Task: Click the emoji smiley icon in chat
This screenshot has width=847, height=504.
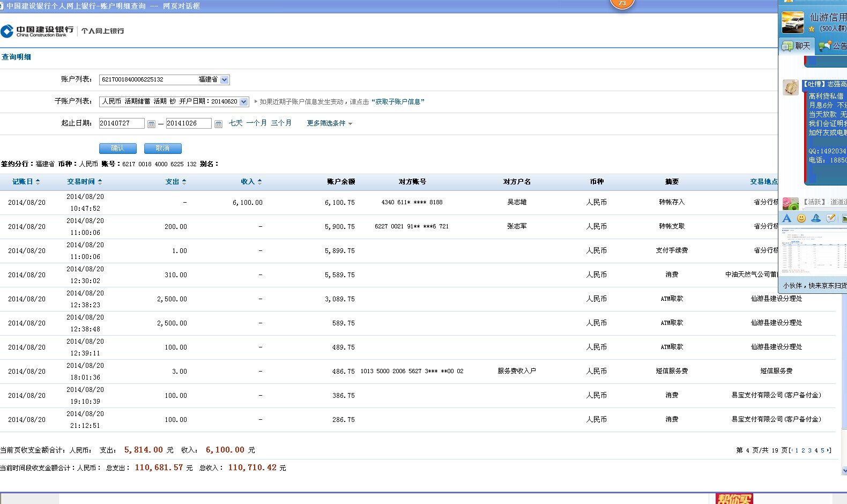Action: pyautogui.click(x=801, y=218)
